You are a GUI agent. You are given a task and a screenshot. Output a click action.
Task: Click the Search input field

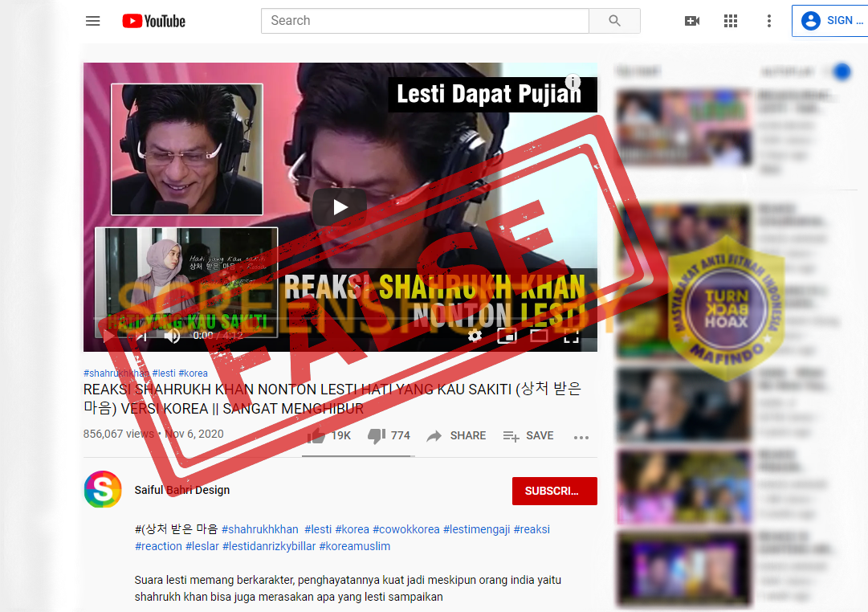point(425,21)
